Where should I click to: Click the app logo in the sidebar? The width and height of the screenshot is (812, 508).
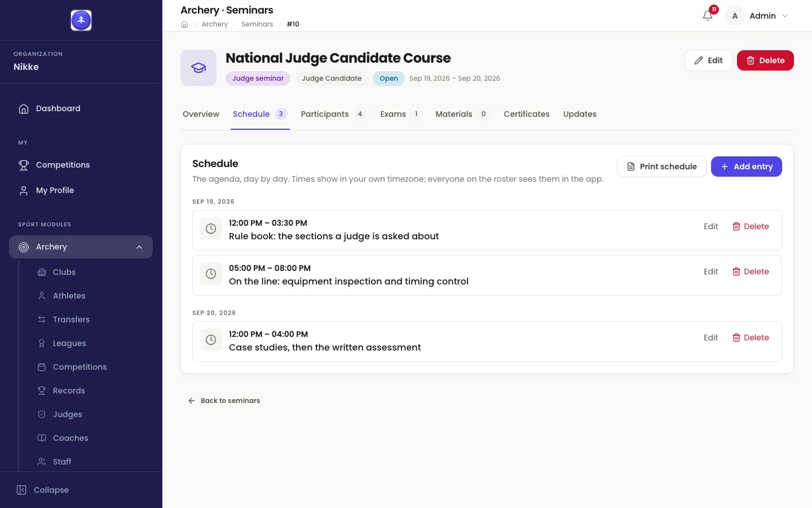point(81,20)
